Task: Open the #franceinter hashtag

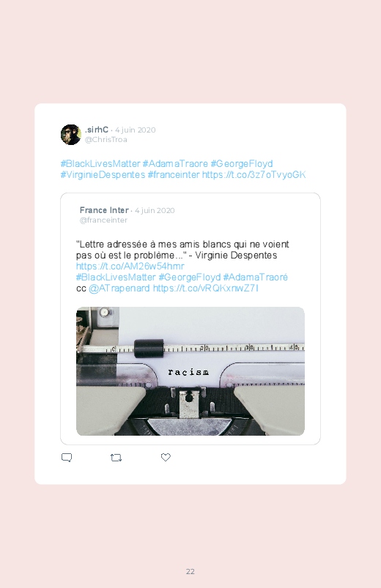Action: point(174,175)
